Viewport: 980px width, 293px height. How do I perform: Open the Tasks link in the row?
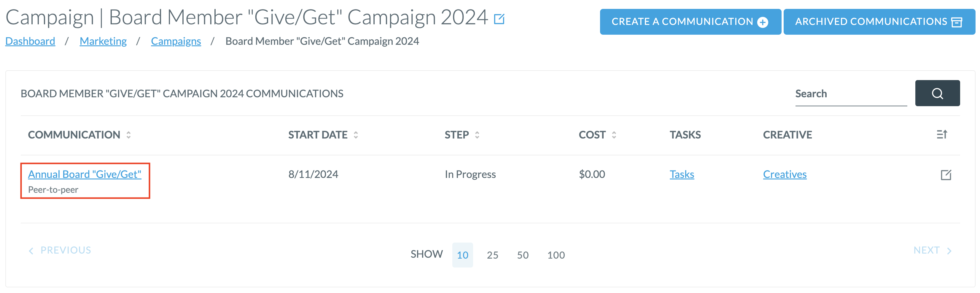(x=682, y=174)
